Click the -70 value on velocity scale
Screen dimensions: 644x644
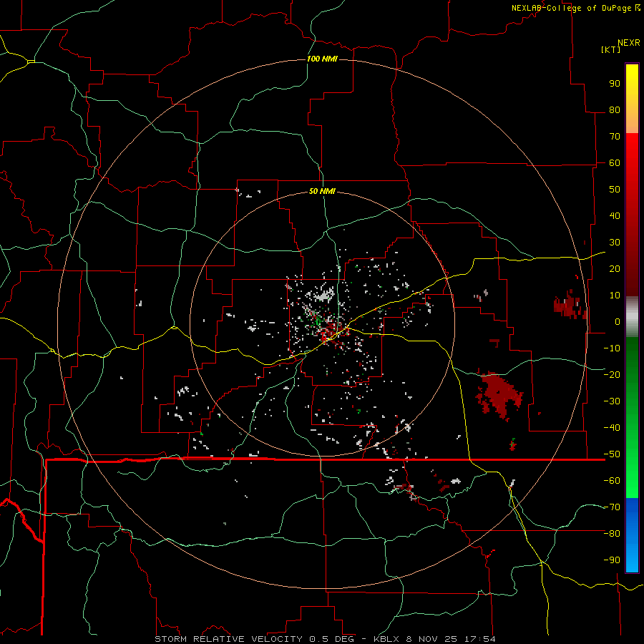[612, 507]
